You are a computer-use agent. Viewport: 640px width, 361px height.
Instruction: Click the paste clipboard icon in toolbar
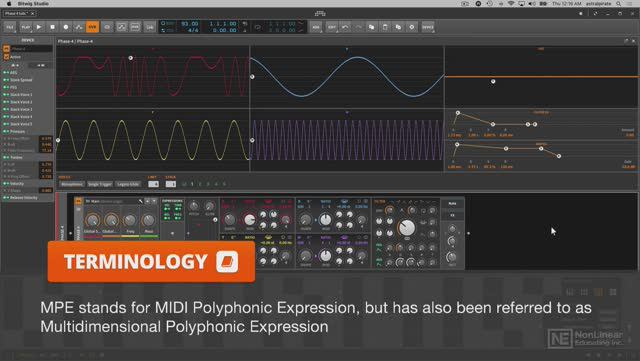(x=385, y=27)
